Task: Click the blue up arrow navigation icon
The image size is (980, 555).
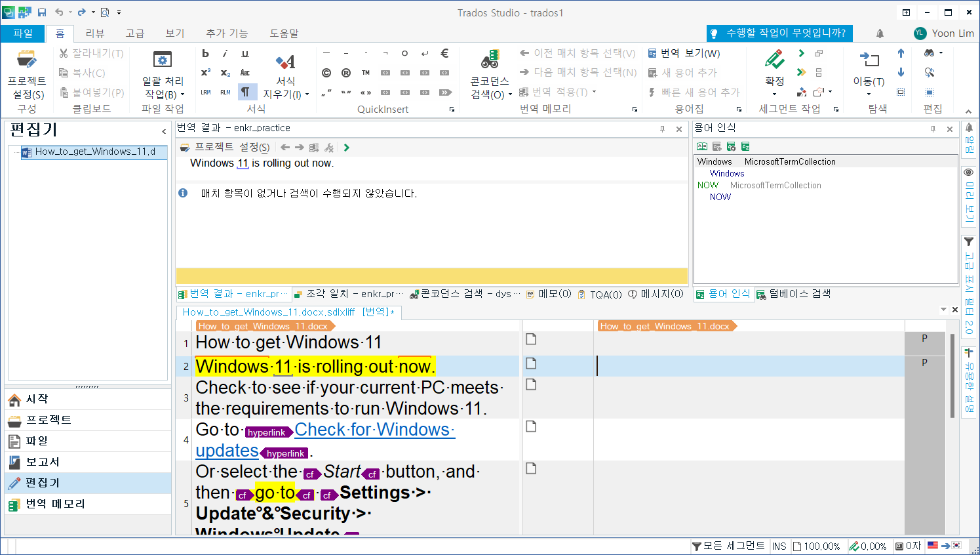Action: (901, 53)
